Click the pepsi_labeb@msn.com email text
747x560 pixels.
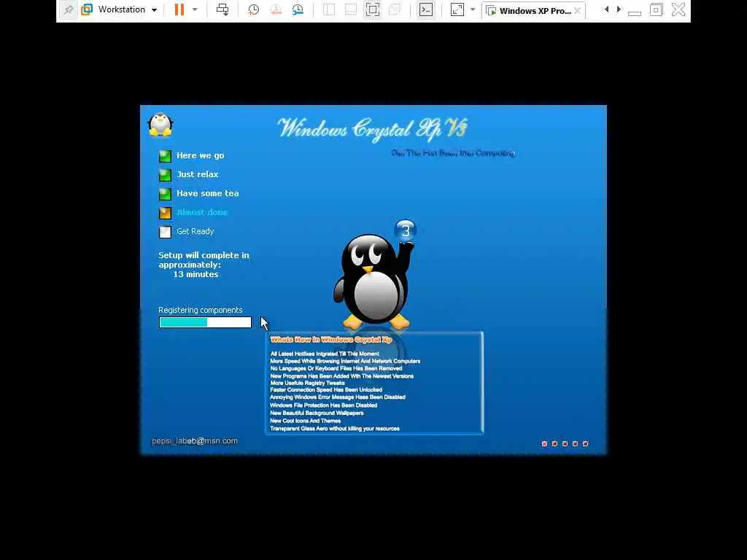194,441
